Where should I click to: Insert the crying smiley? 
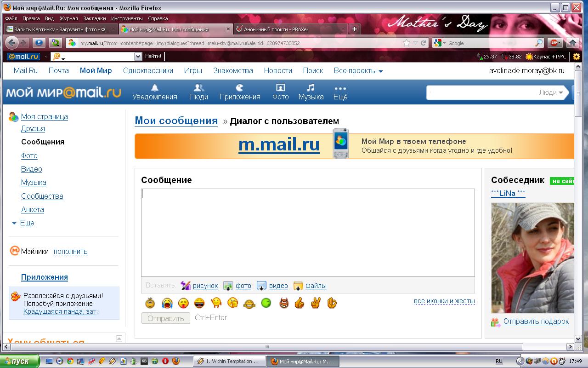tap(167, 303)
